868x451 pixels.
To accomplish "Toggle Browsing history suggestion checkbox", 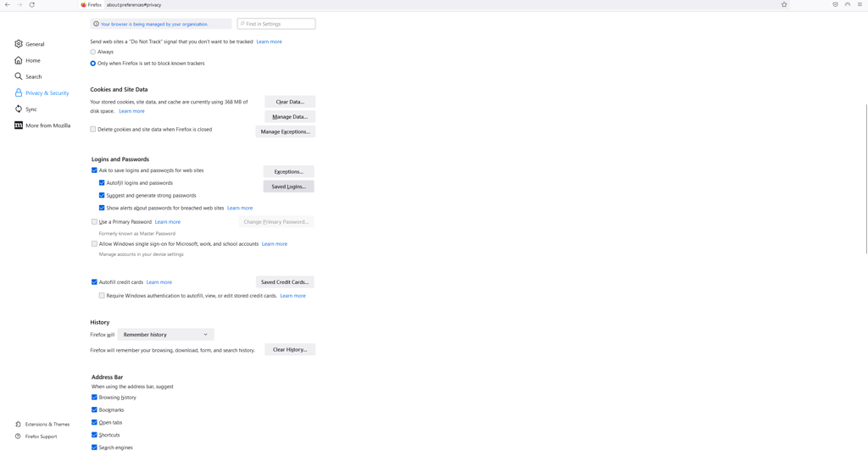I will pyautogui.click(x=94, y=398).
